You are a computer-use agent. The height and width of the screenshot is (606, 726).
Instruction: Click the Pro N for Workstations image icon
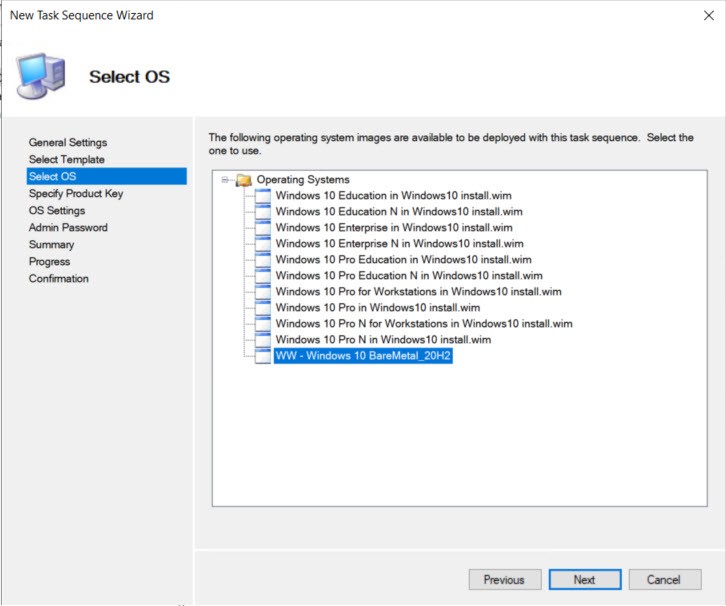263,324
